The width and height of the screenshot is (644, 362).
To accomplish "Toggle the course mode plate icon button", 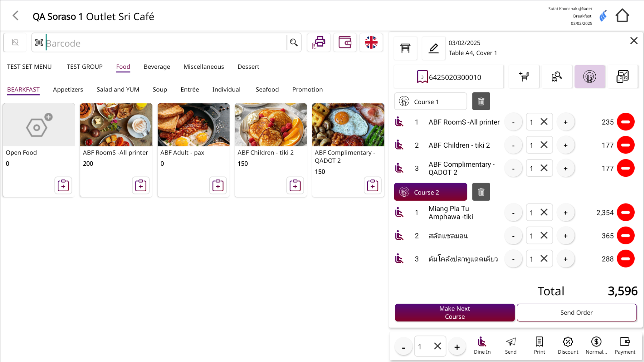I will point(590,77).
